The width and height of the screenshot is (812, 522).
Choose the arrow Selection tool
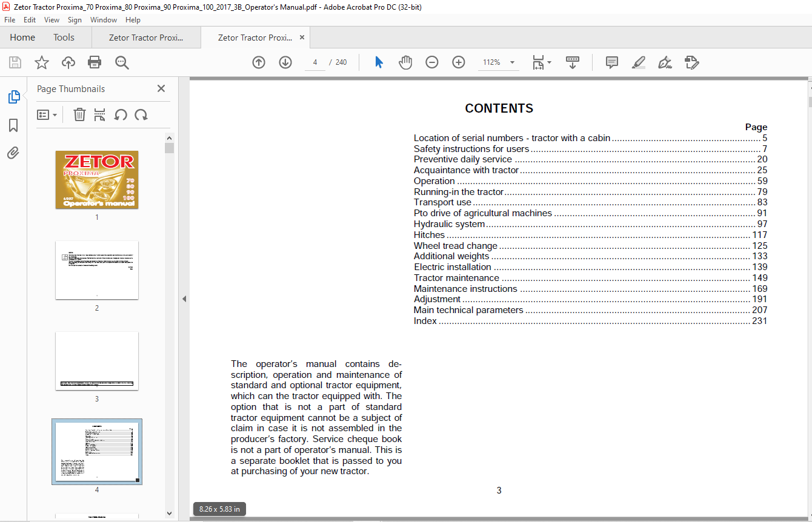click(x=379, y=62)
